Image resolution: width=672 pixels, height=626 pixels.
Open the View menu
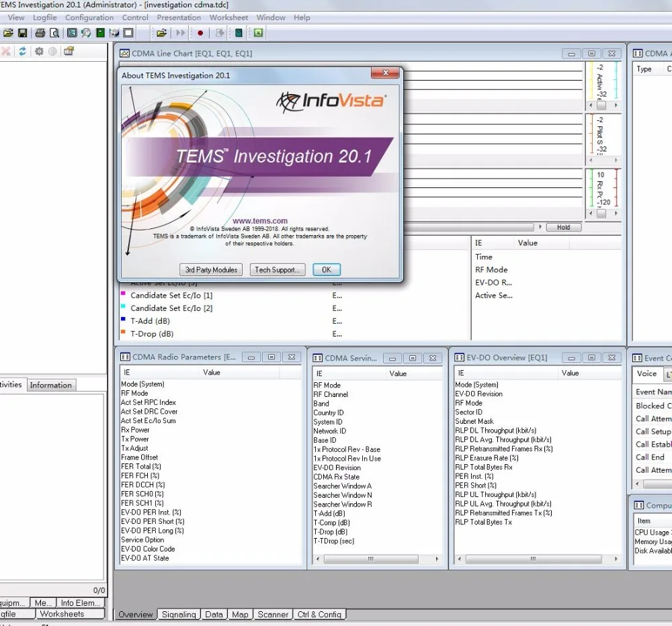coord(16,17)
